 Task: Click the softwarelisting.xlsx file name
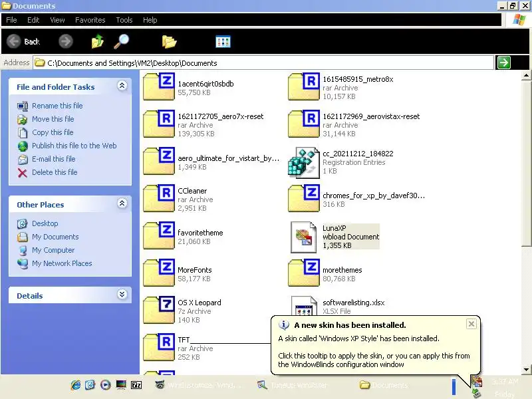354,303
